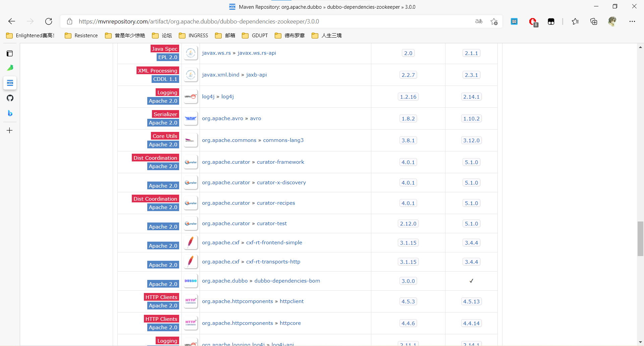Reload the Maven Repository page
Image resolution: width=644 pixels, height=346 pixels.
click(49, 21)
